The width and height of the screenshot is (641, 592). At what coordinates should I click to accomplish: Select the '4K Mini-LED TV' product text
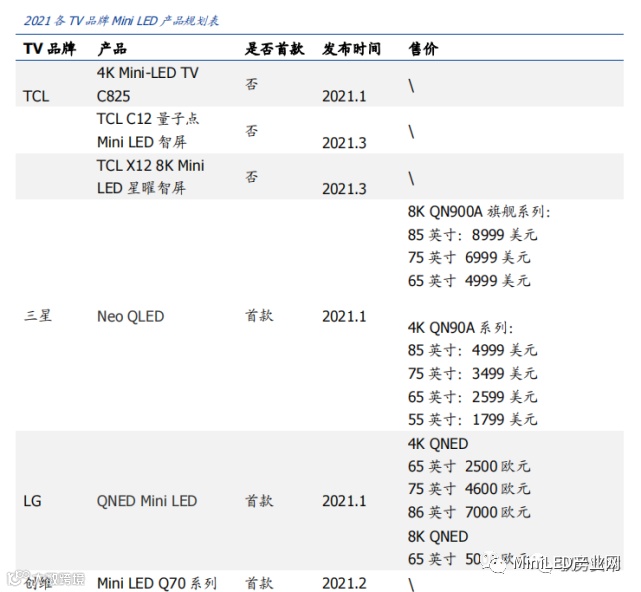148,73
